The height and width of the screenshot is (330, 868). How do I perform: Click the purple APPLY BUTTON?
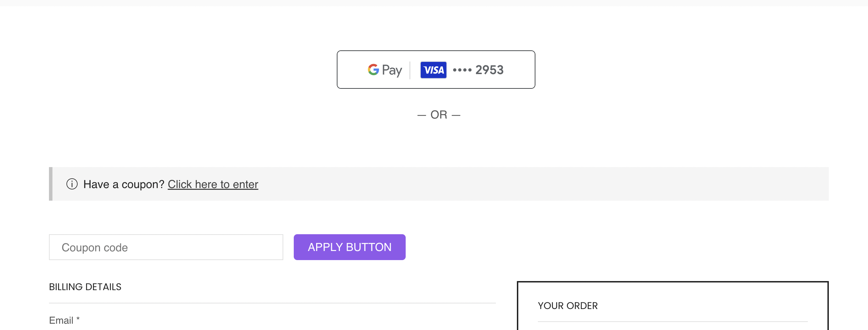coord(350,247)
